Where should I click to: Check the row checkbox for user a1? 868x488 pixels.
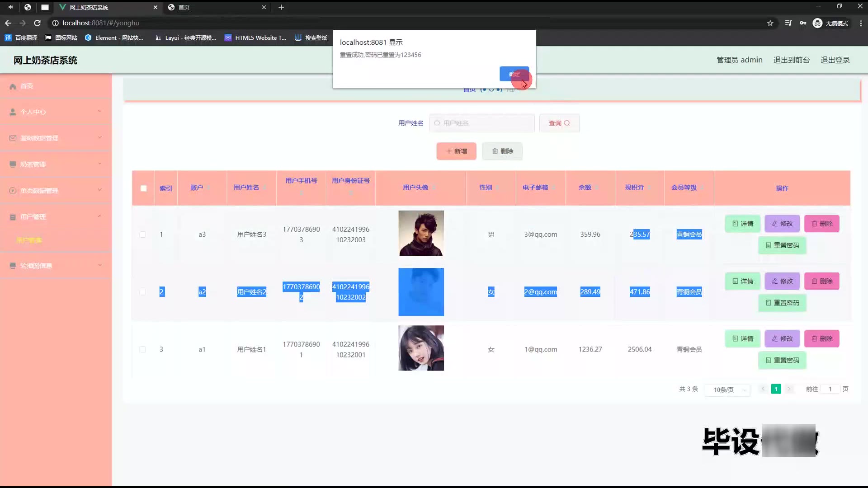pyautogui.click(x=143, y=349)
